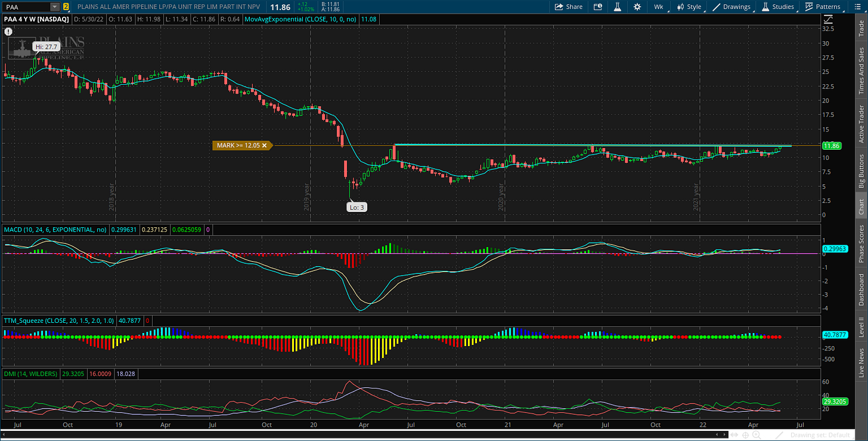Screen dimensions: 868x441
Task: Open the Trade side tab
Action: tap(861, 28)
